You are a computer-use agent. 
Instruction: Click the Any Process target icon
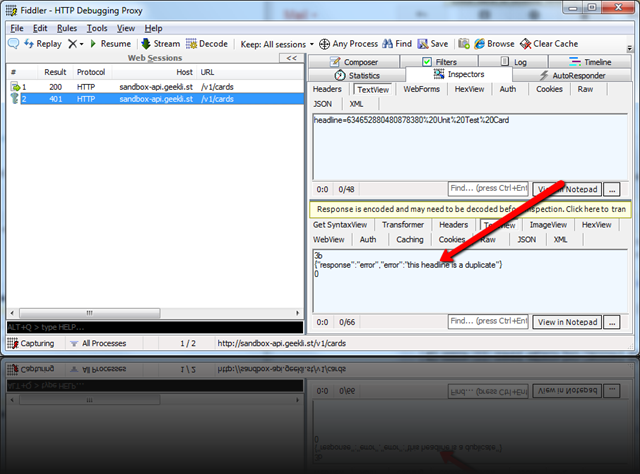point(324,44)
